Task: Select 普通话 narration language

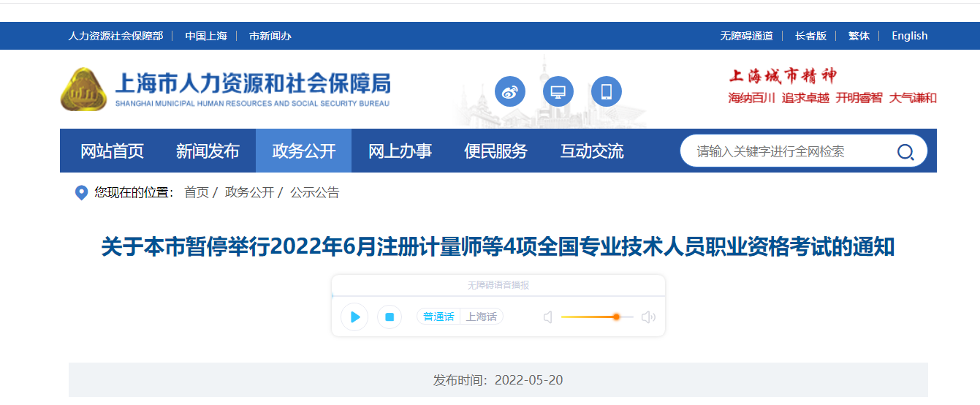Action: point(438,317)
